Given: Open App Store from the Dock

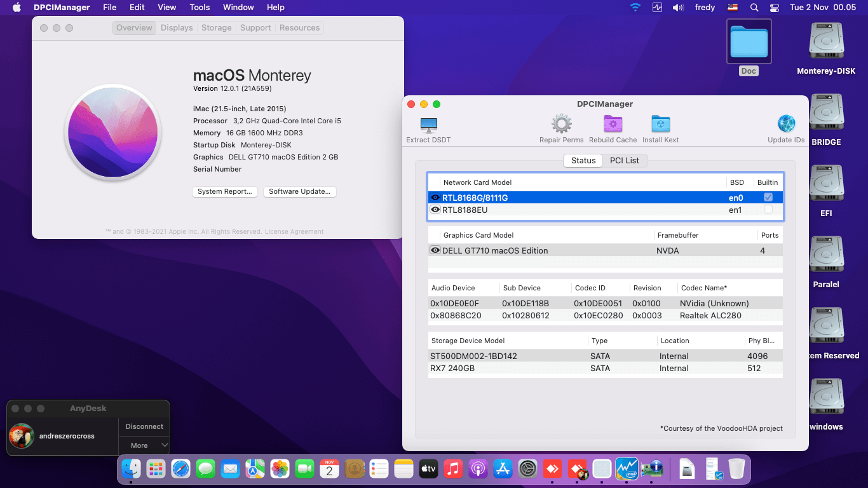Looking at the screenshot, I should tap(503, 469).
